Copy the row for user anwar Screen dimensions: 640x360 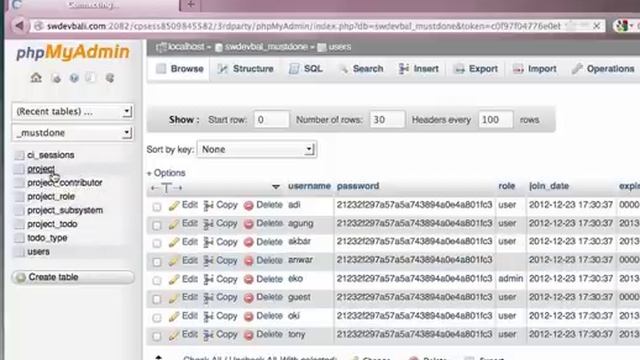(x=220, y=260)
